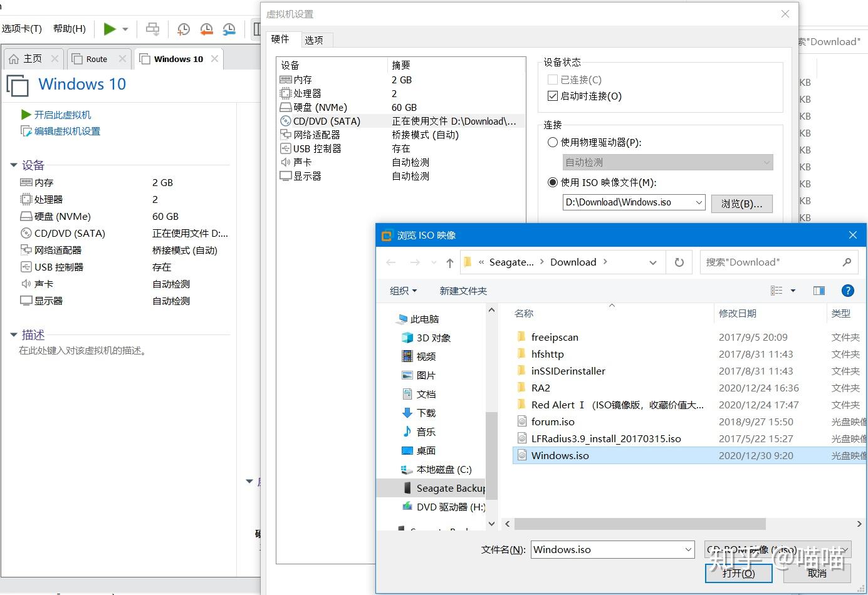Close the Windows 10 tab
Image resolution: width=868 pixels, height=595 pixels.
(215, 58)
